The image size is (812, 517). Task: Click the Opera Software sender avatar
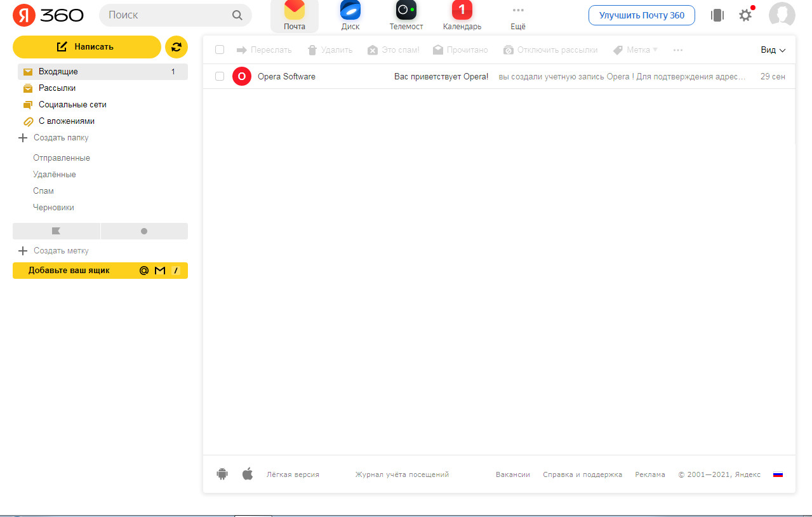coord(242,76)
